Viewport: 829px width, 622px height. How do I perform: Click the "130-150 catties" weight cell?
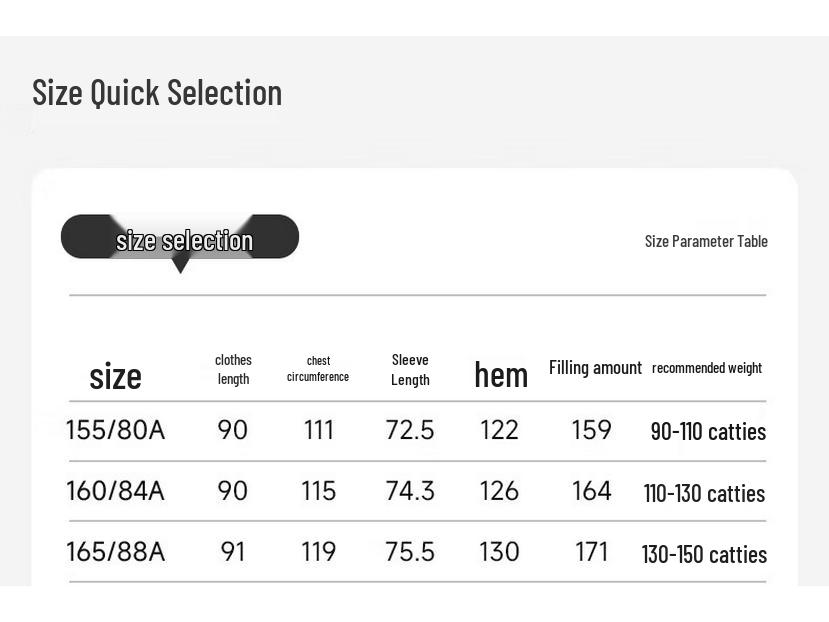[704, 554]
